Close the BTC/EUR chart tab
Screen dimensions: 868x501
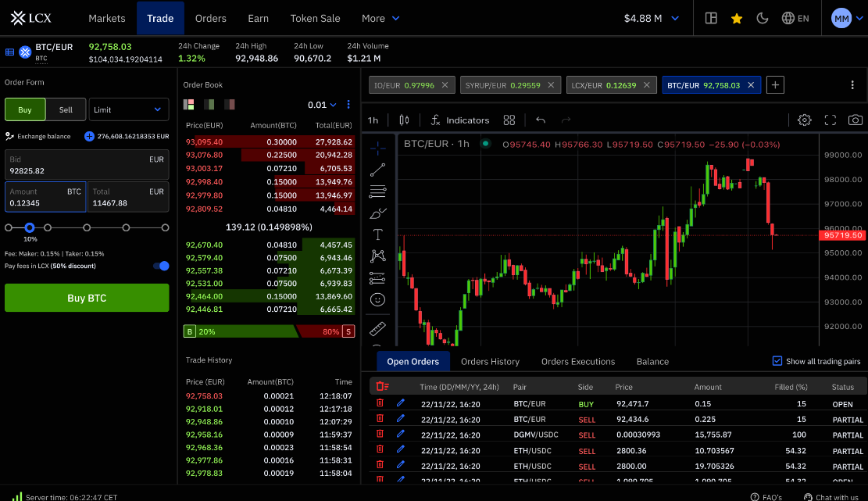pos(751,85)
